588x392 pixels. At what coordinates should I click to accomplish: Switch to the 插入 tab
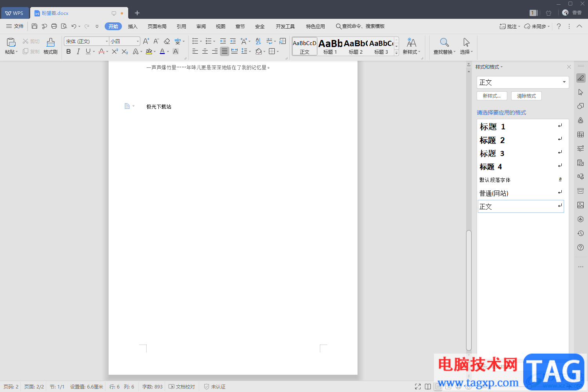(x=133, y=26)
